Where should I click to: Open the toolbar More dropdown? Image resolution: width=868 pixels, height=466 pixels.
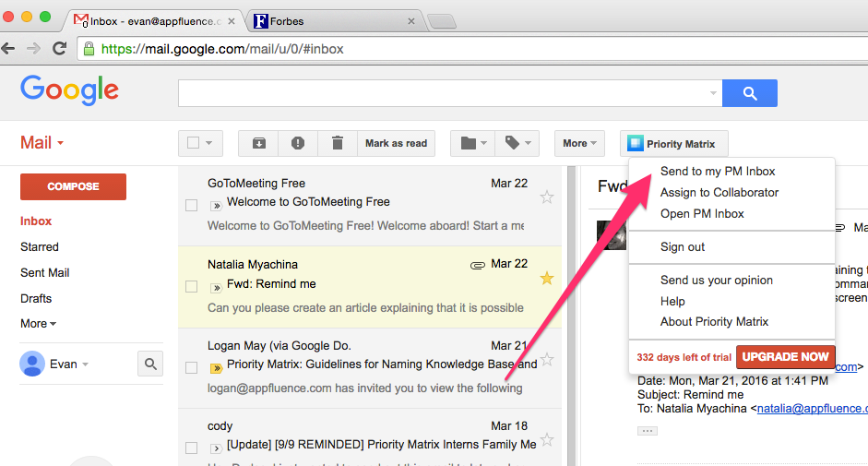pyautogui.click(x=579, y=144)
